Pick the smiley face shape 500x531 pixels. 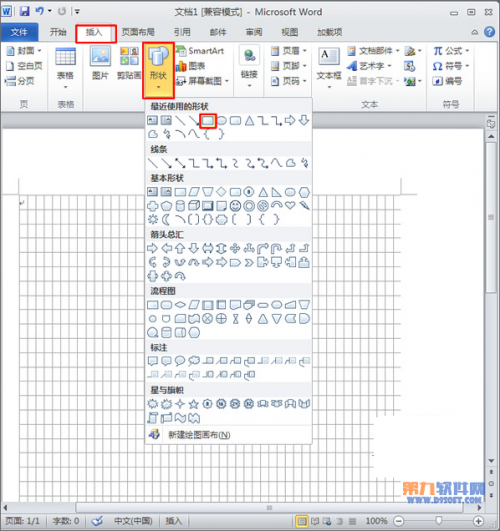click(x=235, y=206)
